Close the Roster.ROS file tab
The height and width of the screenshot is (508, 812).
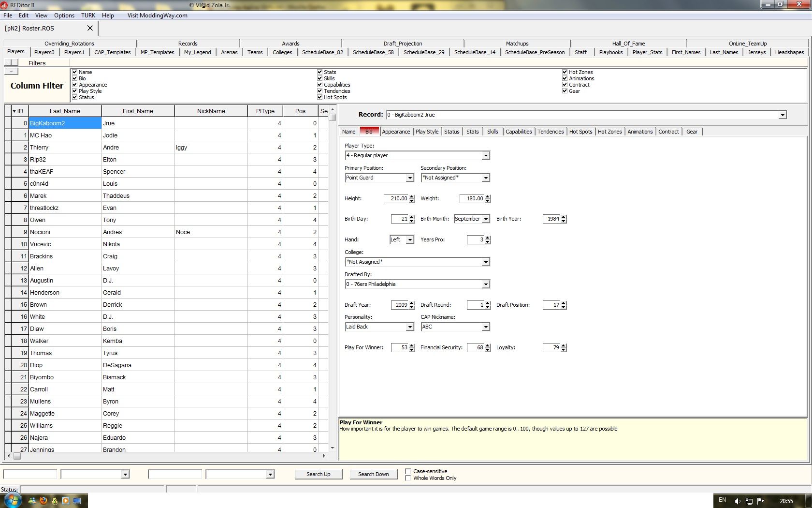click(90, 28)
